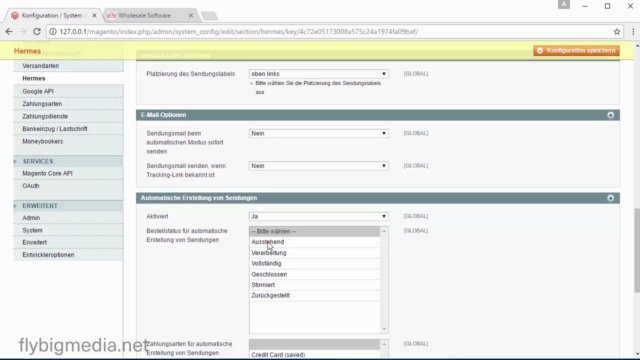The height and width of the screenshot is (360, 640).
Task: Select Vollständig in Bestellstatus list
Action: pos(315,264)
